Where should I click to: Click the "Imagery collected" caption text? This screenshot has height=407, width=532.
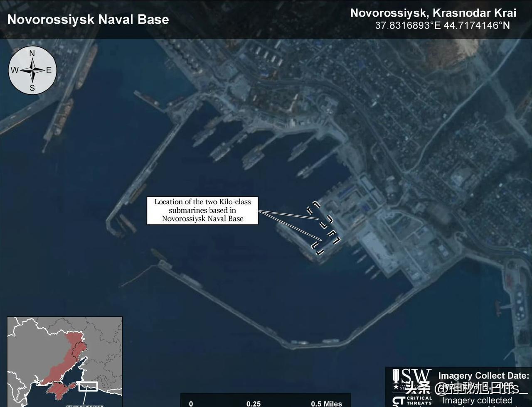pos(477,400)
